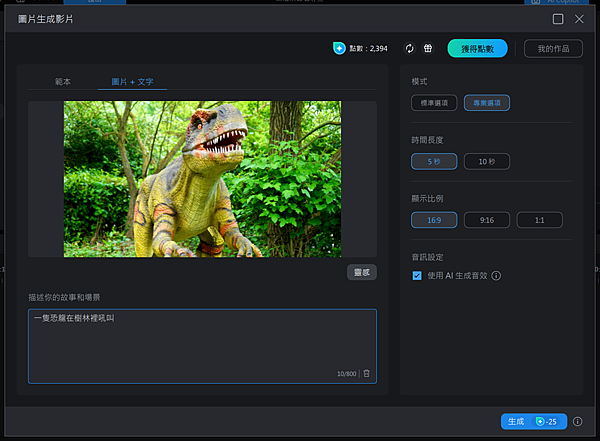Click info icon beside AI 生成音效
This screenshot has height=441, width=600.
coord(496,276)
